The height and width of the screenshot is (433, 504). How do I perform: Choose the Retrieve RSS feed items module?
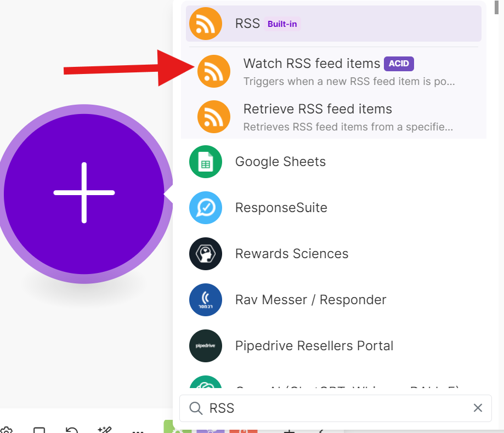(x=333, y=117)
